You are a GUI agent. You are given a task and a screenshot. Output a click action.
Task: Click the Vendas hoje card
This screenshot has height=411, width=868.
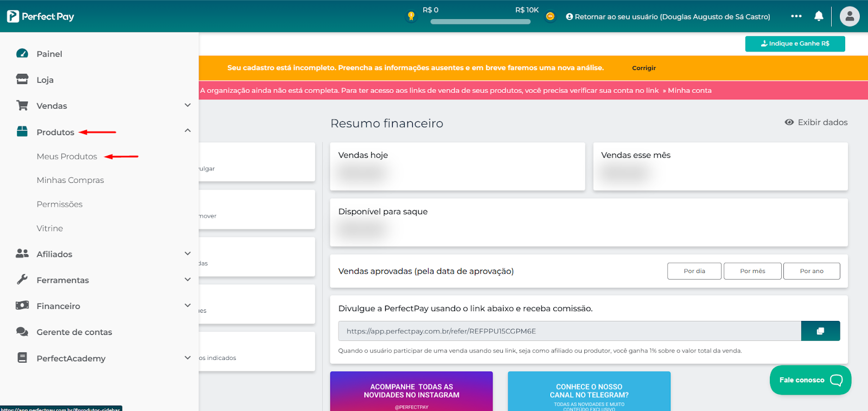click(457, 166)
